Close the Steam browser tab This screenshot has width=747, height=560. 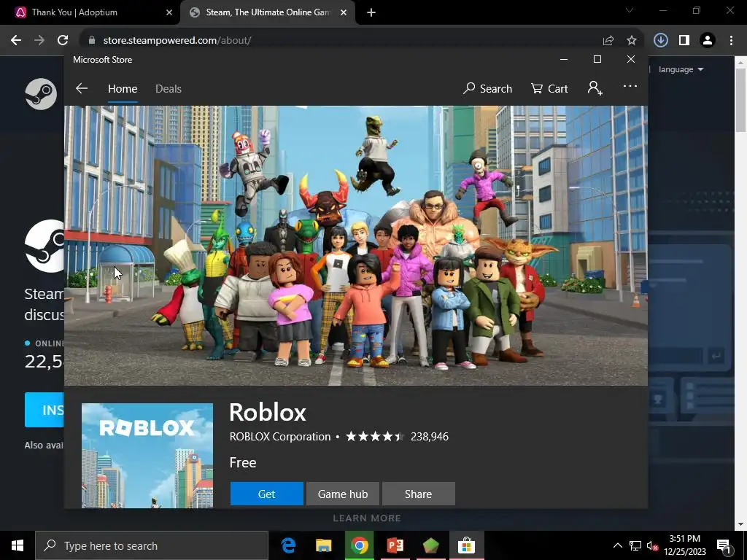[x=344, y=12]
